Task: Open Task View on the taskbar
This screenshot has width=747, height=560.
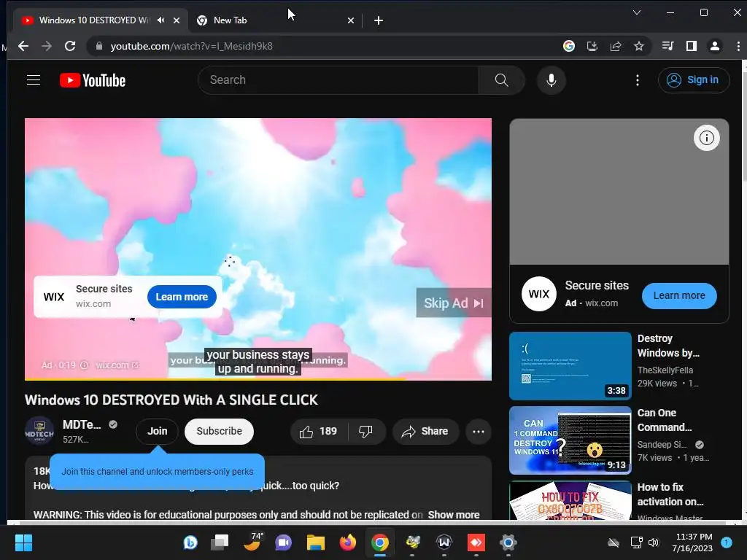Action: (220, 542)
